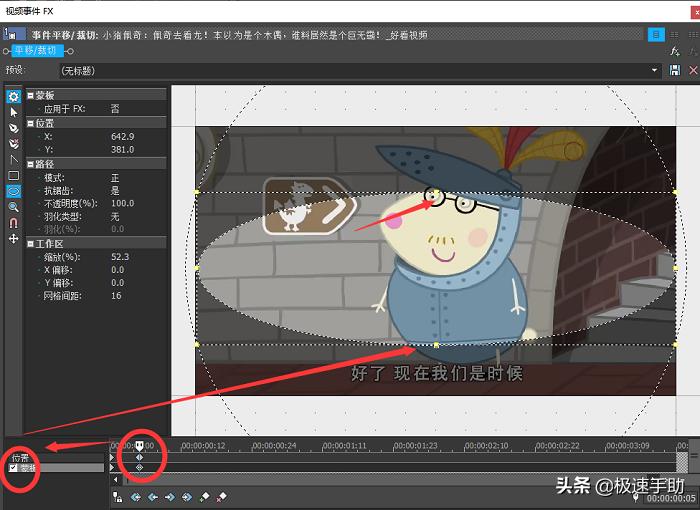Click the 网格间距 value 16

coord(116,296)
